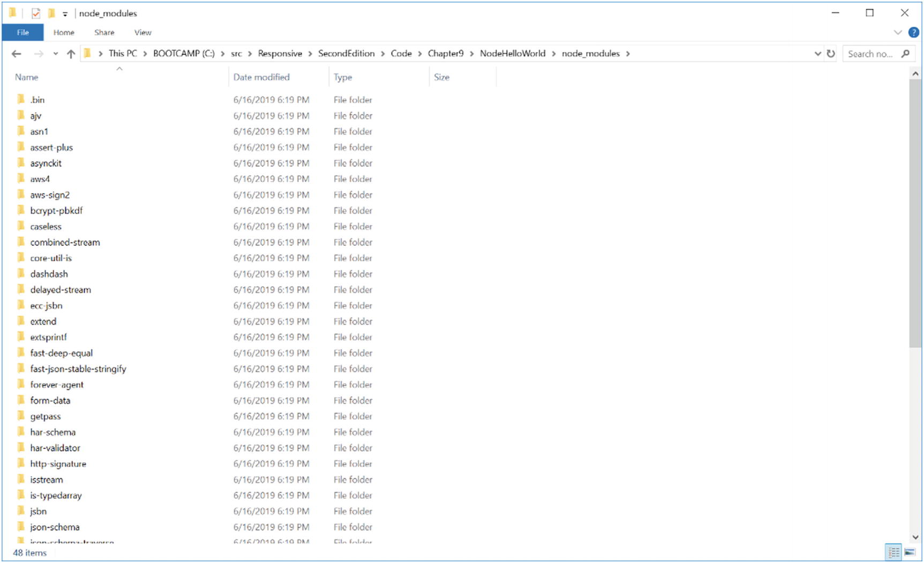Select the assert-plus folder icon
The image size is (924, 563).
point(21,147)
